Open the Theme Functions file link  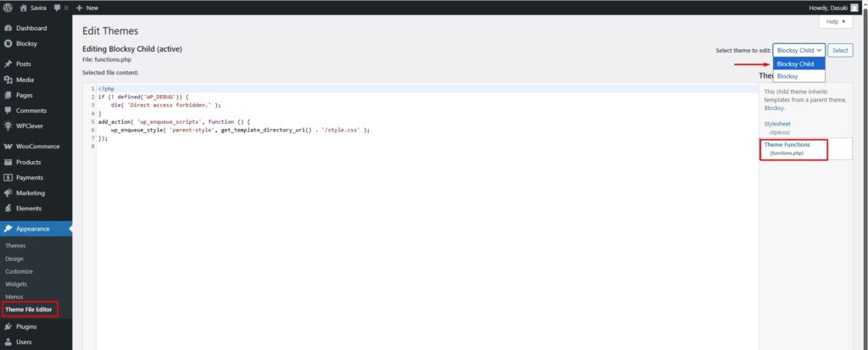(787, 145)
